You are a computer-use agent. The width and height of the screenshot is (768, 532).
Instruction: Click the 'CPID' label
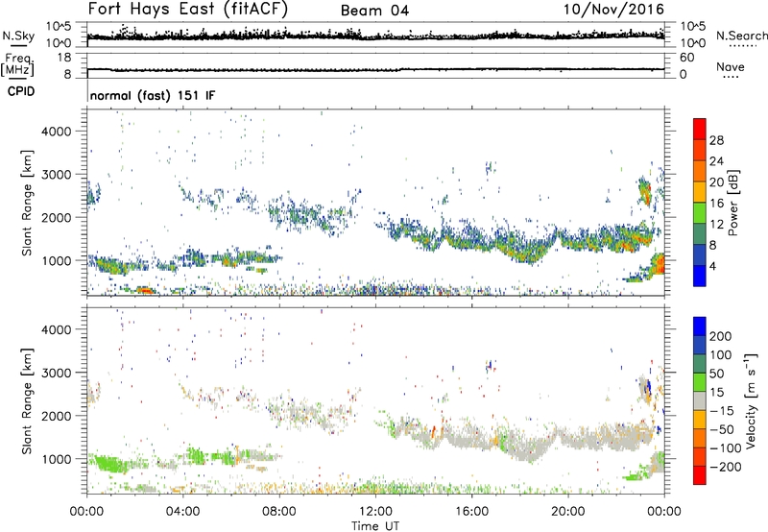click(x=21, y=91)
